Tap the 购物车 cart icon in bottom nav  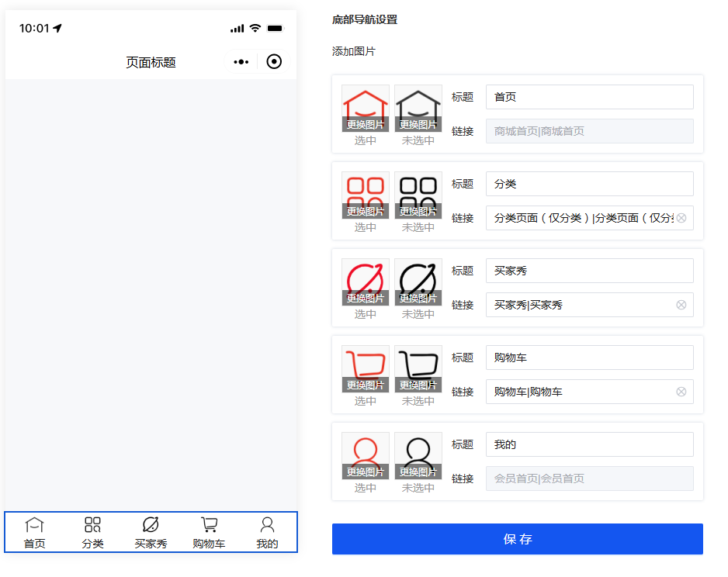pyautogui.click(x=209, y=526)
